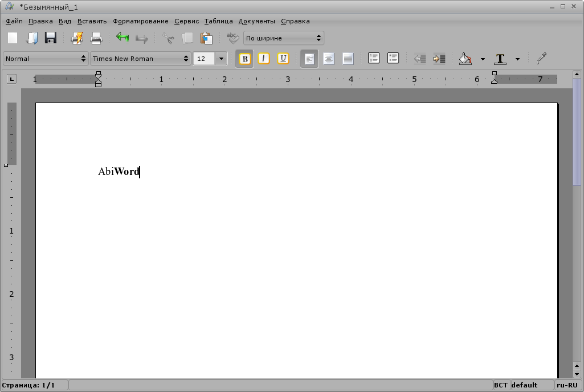Insert a numbered list
The height and width of the screenshot is (392, 584).
(x=374, y=59)
